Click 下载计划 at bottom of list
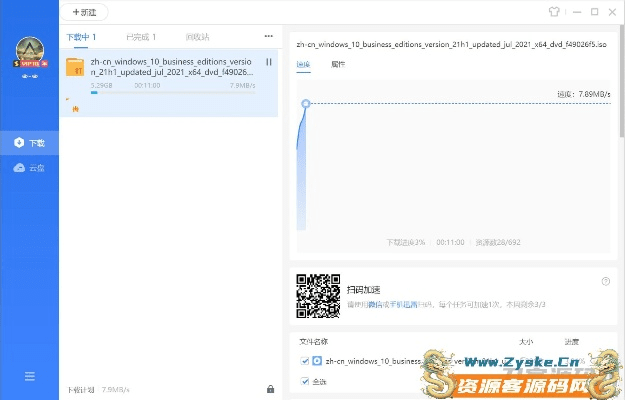Screen dimensions: 625x400 (81, 390)
